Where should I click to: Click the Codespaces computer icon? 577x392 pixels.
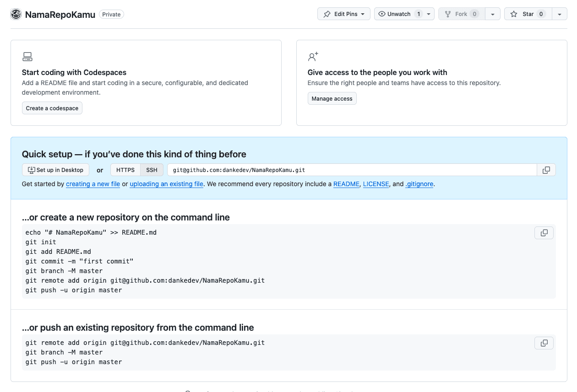[27, 57]
